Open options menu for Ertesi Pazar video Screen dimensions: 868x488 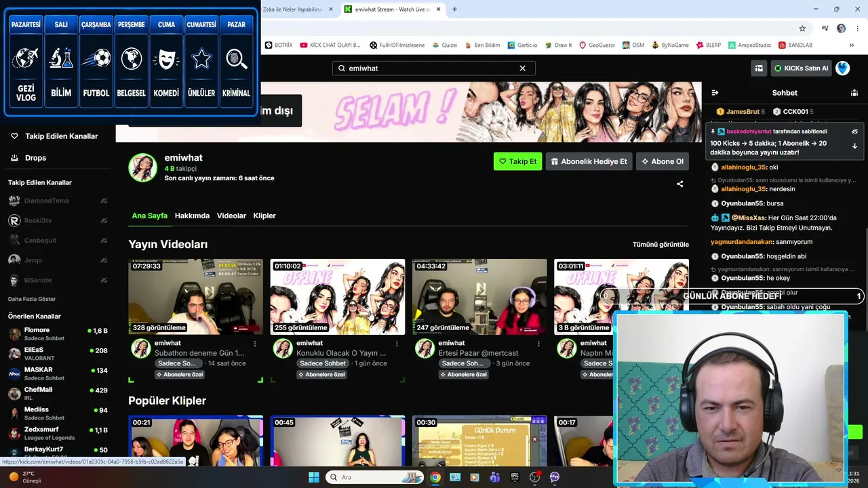point(538,344)
